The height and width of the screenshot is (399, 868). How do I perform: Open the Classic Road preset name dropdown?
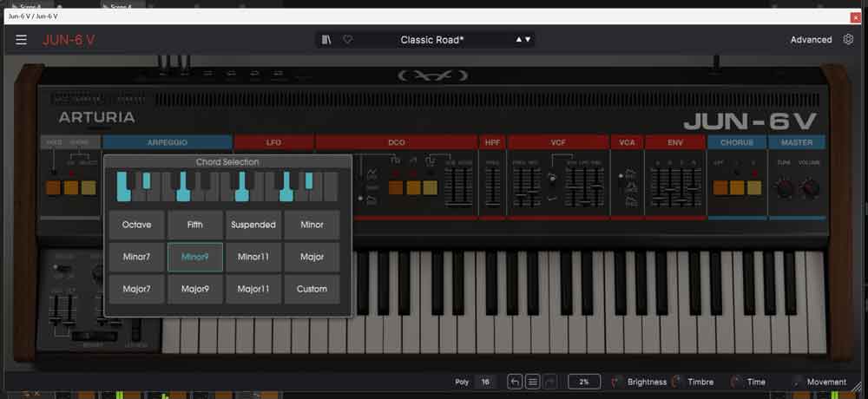(x=431, y=40)
